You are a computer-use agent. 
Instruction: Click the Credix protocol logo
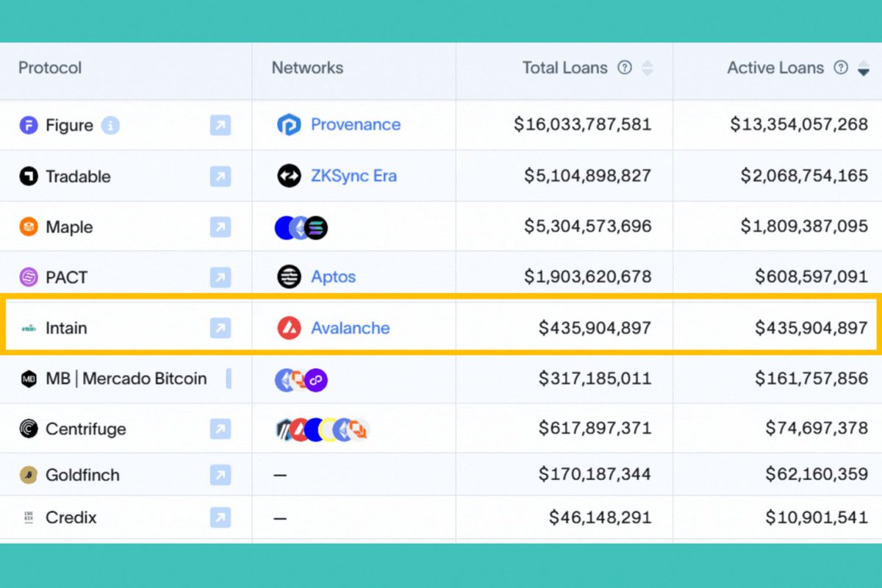coord(29,517)
